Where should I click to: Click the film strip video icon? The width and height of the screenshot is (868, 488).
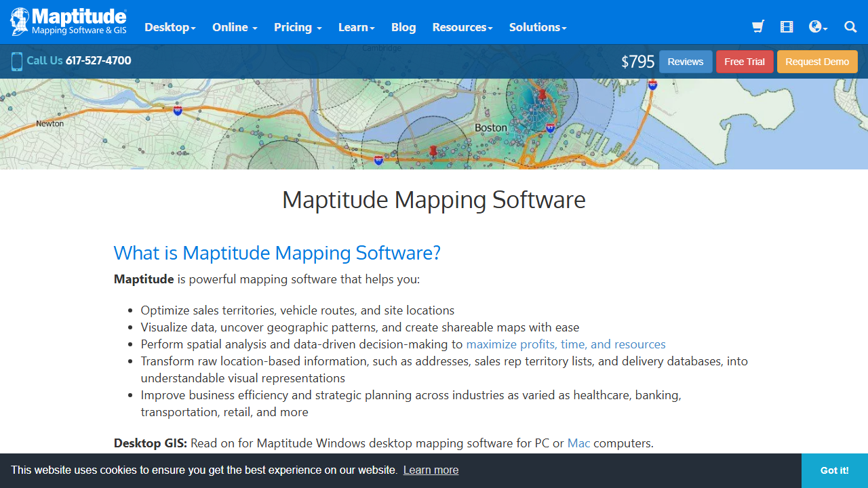(787, 27)
